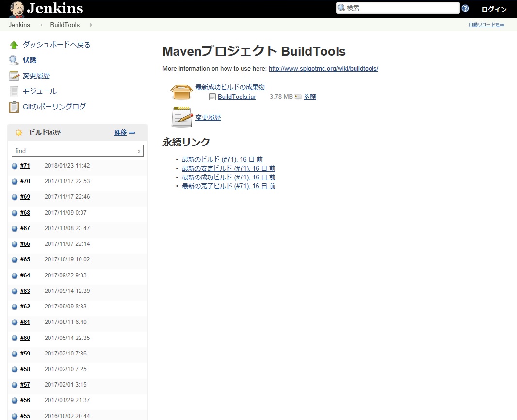Click the blue status ball for build #64
Viewport: 517px width, 420px height.
(x=15, y=275)
